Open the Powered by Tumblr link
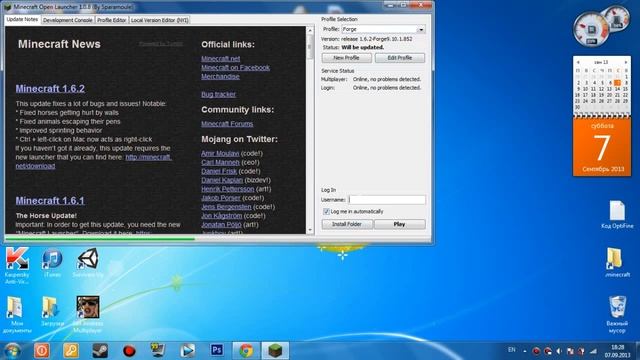640x360 pixels. (161, 44)
